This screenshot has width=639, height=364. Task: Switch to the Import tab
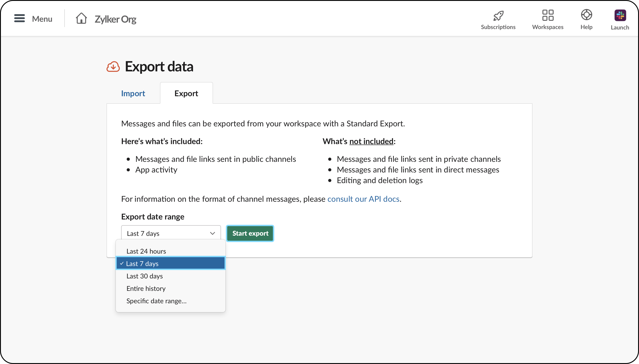[x=133, y=93]
